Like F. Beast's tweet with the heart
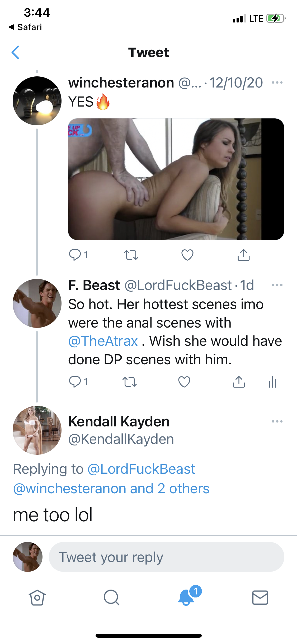The image size is (297, 644). pyautogui.click(x=184, y=382)
